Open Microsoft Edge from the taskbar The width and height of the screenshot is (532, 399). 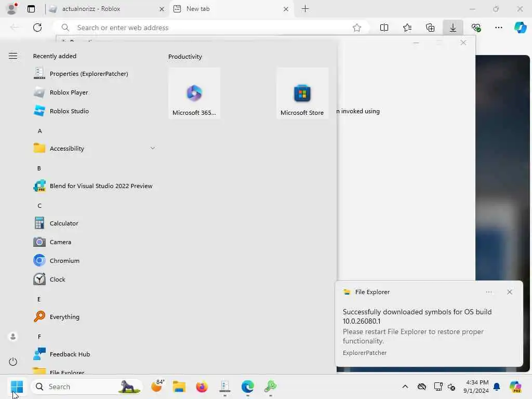[x=248, y=387]
